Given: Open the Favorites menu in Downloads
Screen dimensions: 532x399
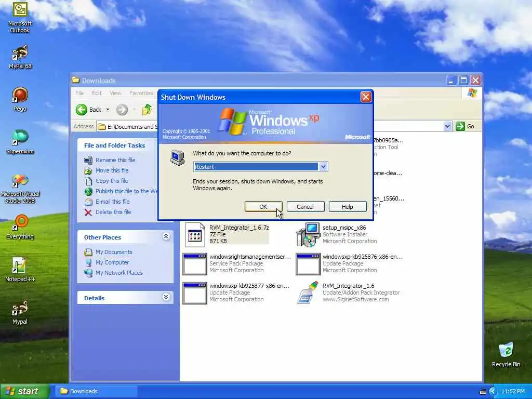Looking at the screenshot, I should 141,93.
